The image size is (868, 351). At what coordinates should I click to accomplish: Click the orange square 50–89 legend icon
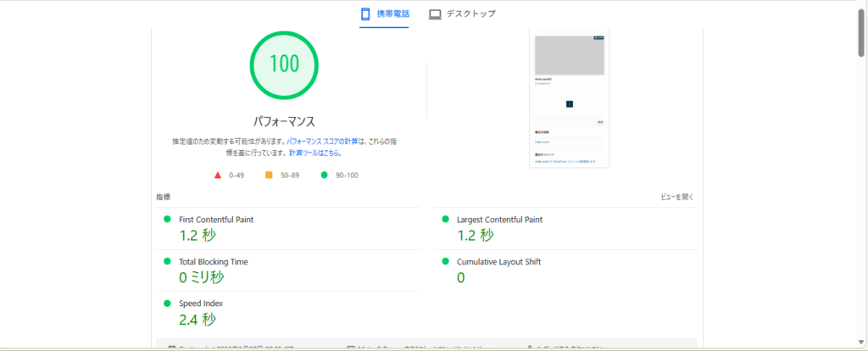269,175
